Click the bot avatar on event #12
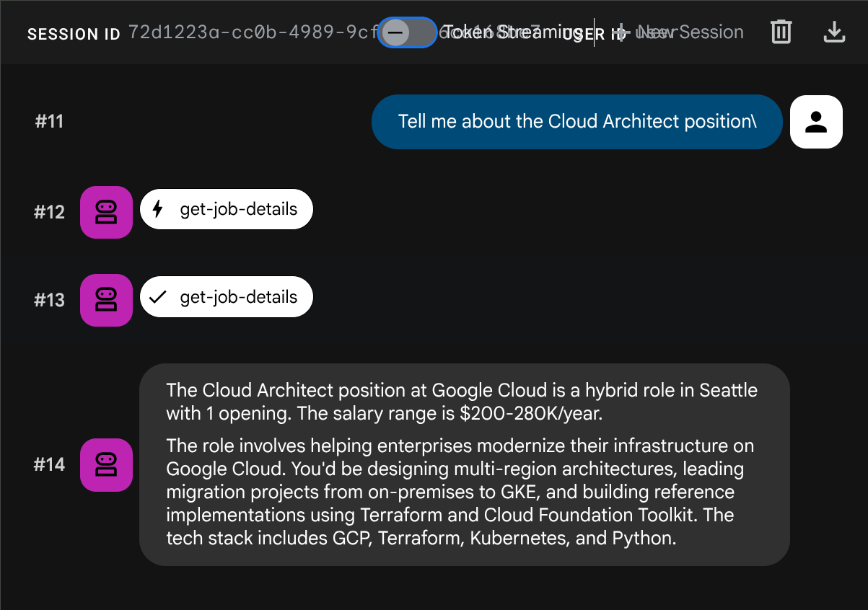The height and width of the screenshot is (610, 868). (x=106, y=212)
